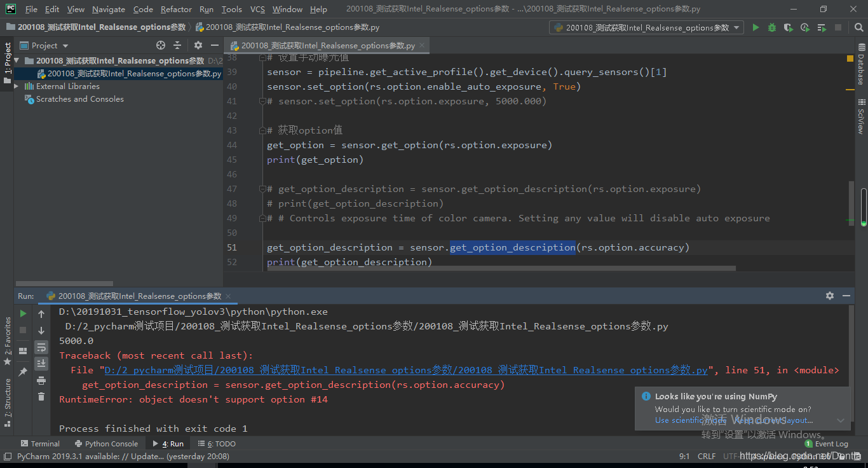
Task: Open the Concurrency Diagram run icon
Action: click(822, 27)
